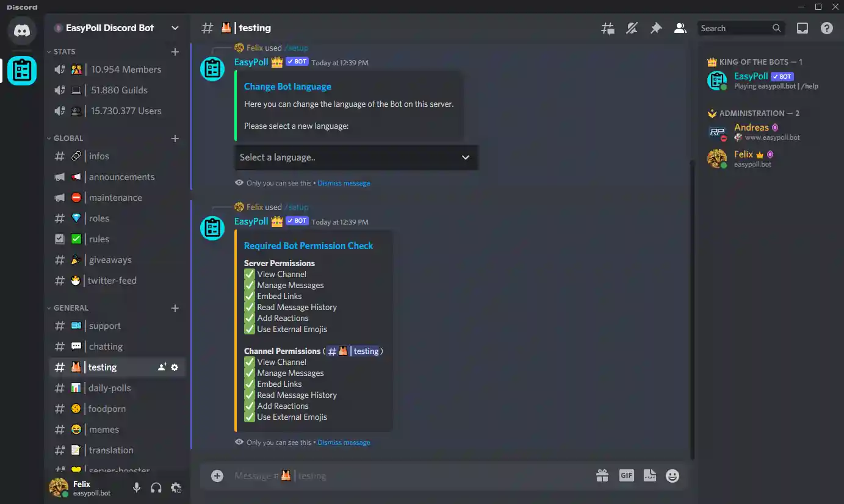Image resolution: width=844 pixels, height=504 pixels.
Task: Open the announcements channel
Action: coord(117,177)
